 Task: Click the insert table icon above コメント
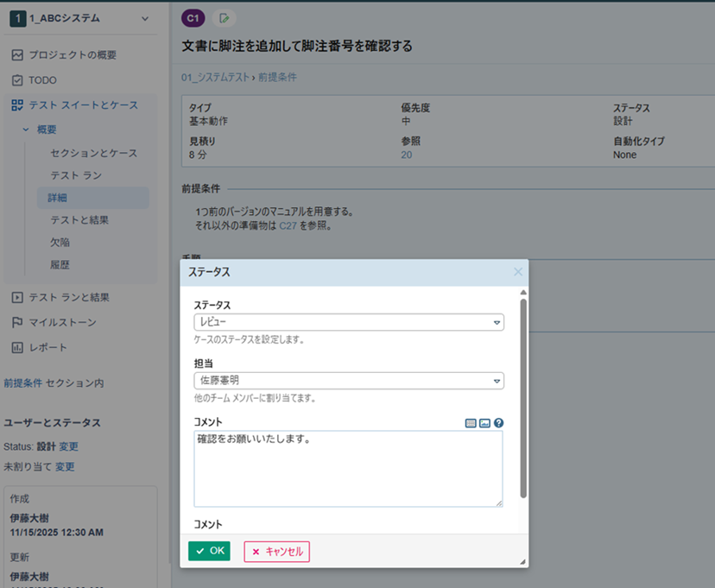pyautogui.click(x=471, y=423)
